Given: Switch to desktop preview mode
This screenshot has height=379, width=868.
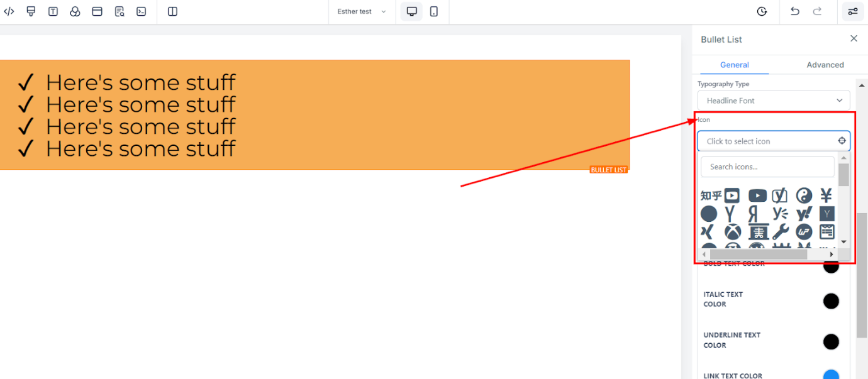Looking at the screenshot, I should (x=412, y=11).
